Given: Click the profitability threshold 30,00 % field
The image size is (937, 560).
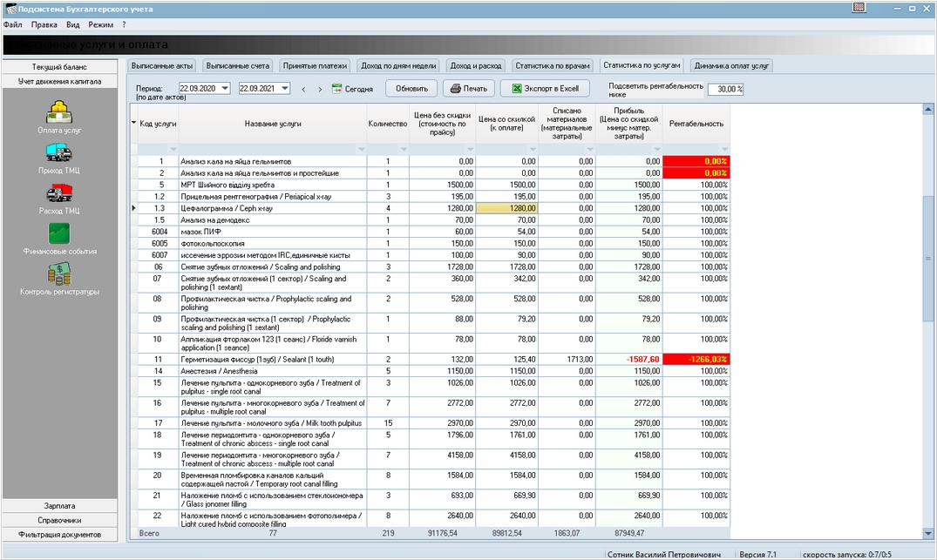Looking at the screenshot, I should pos(724,90).
